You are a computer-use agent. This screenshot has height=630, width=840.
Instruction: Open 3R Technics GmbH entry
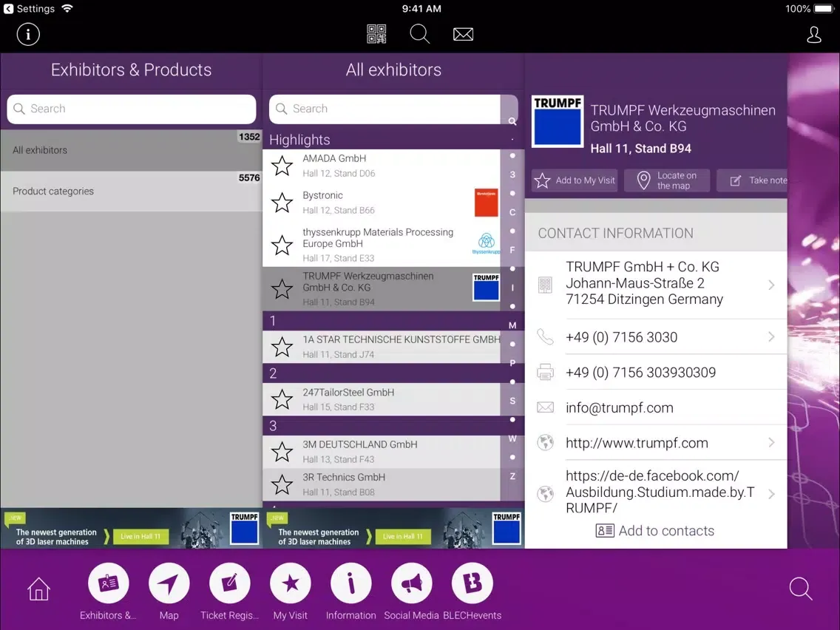click(x=382, y=485)
